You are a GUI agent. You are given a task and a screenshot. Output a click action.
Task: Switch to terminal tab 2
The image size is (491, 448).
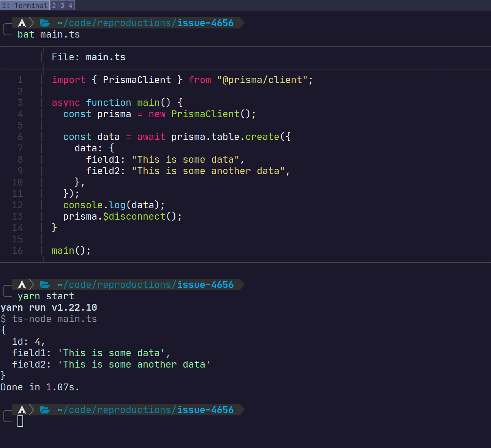click(x=54, y=5)
